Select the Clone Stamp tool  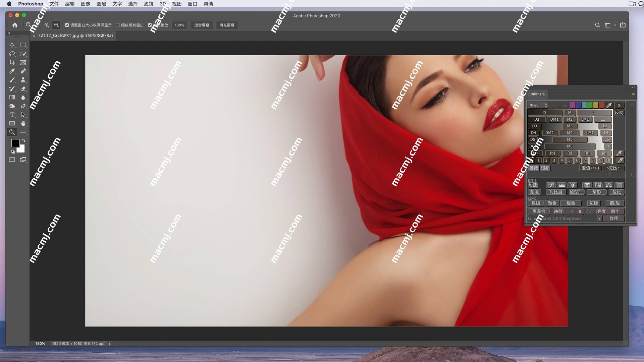pyautogui.click(x=23, y=80)
